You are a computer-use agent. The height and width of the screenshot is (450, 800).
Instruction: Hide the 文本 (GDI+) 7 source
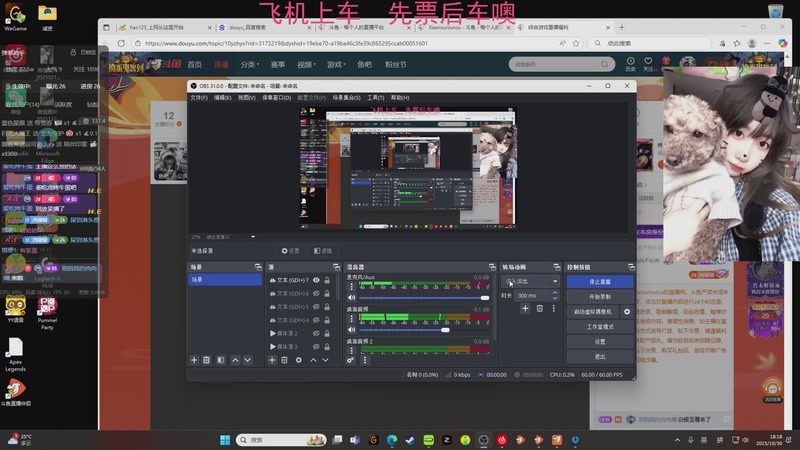point(316,280)
